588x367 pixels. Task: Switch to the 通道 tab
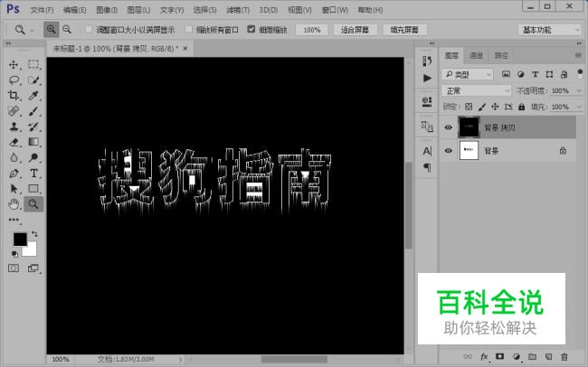point(476,55)
